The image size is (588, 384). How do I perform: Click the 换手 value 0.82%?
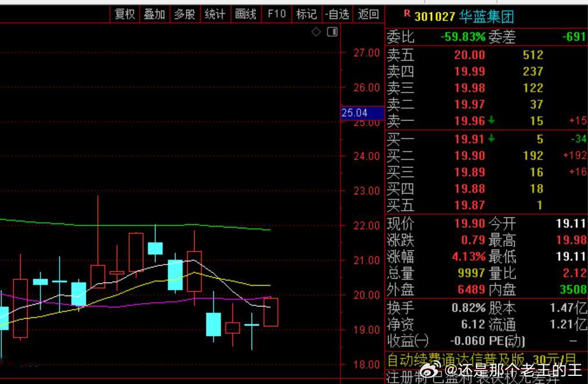point(469,308)
